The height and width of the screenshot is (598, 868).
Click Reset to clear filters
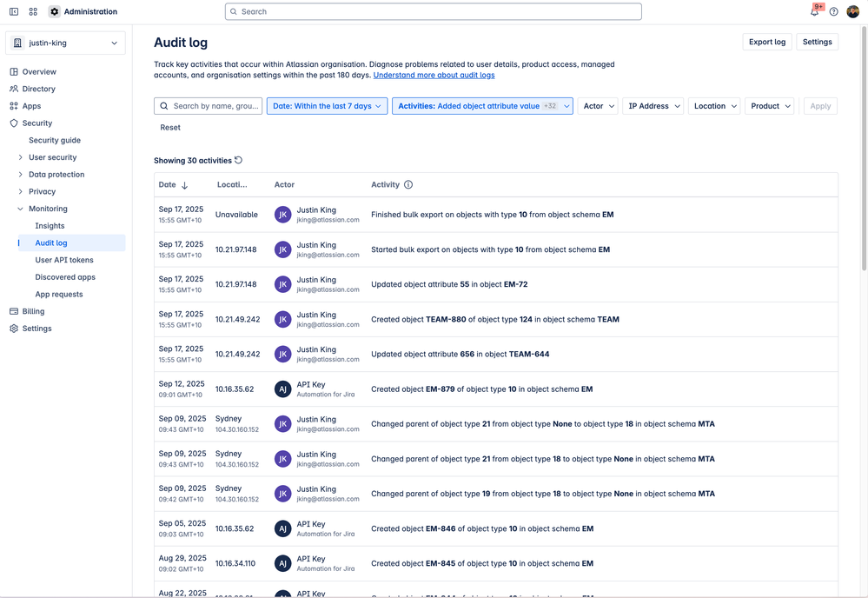click(x=170, y=128)
